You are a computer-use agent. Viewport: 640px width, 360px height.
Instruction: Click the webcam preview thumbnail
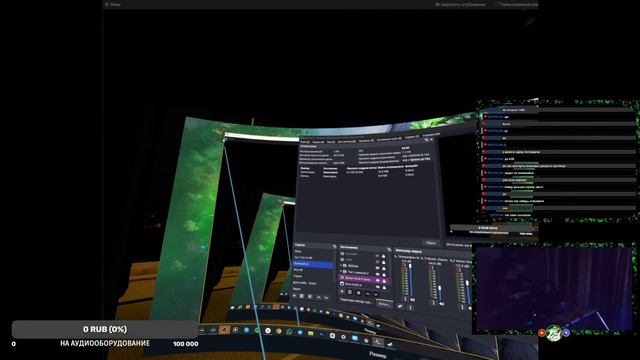coord(554,288)
